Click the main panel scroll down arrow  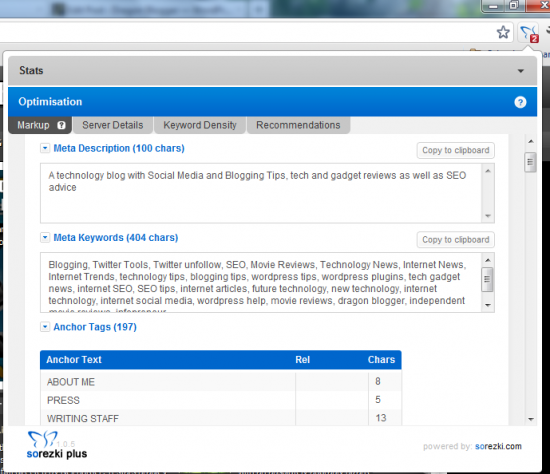[531, 419]
